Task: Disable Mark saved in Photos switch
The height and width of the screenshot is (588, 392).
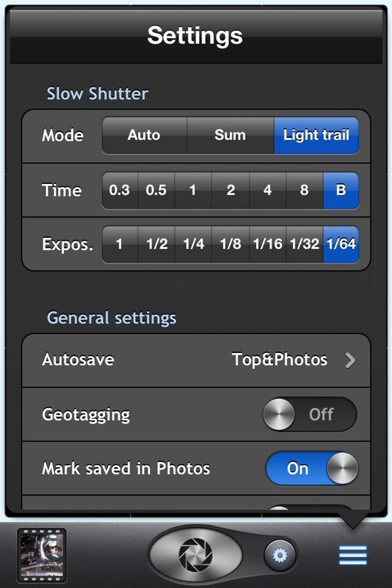Action: coord(312,468)
